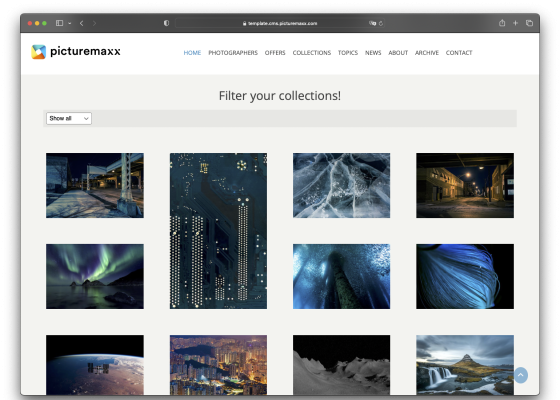The width and height of the screenshot is (560, 400).
Task: Open the snowy bridge night photo
Action: (x=95, y=185)
